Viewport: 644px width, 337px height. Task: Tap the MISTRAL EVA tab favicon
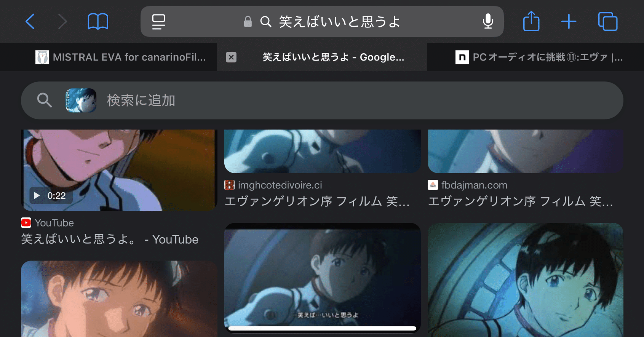42,57
